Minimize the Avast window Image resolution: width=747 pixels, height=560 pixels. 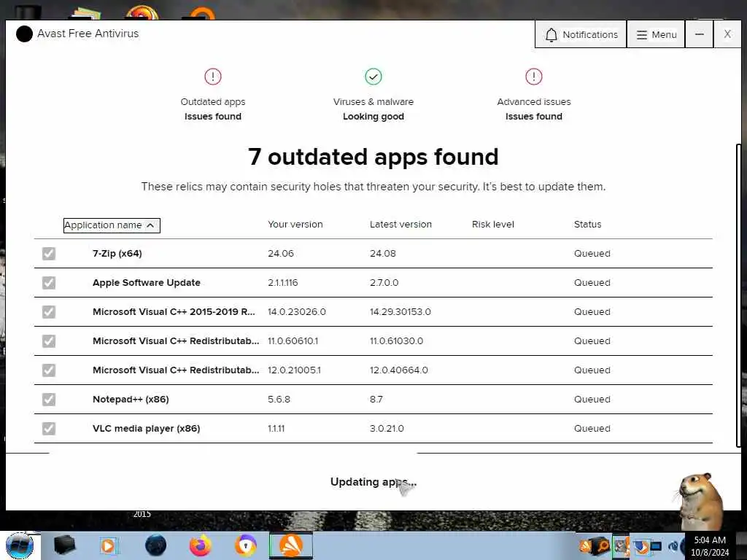coord(699,34)
